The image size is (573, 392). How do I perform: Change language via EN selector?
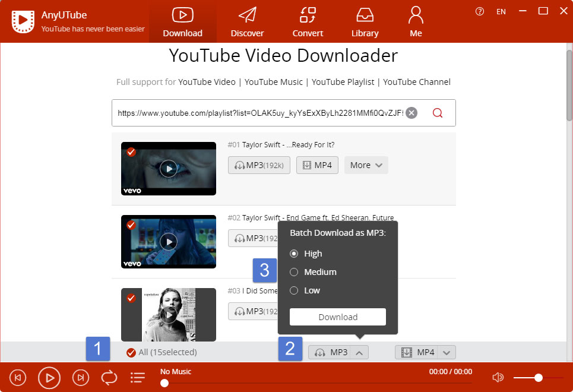[501, 12]
